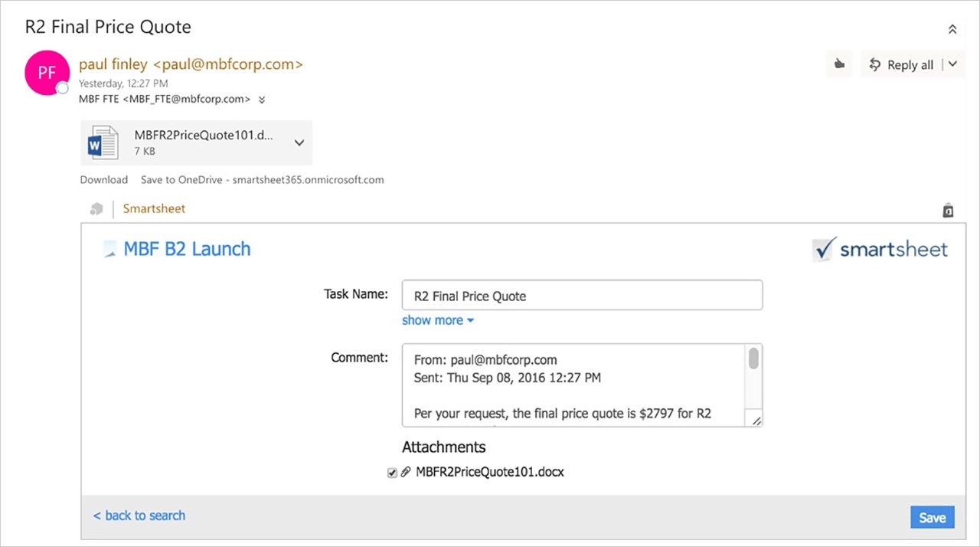Click the Smartsheet logo

(880, 250)
